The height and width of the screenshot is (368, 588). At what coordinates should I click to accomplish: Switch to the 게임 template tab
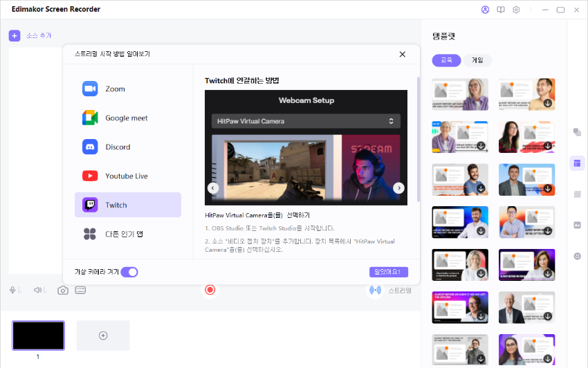(477, 60)
